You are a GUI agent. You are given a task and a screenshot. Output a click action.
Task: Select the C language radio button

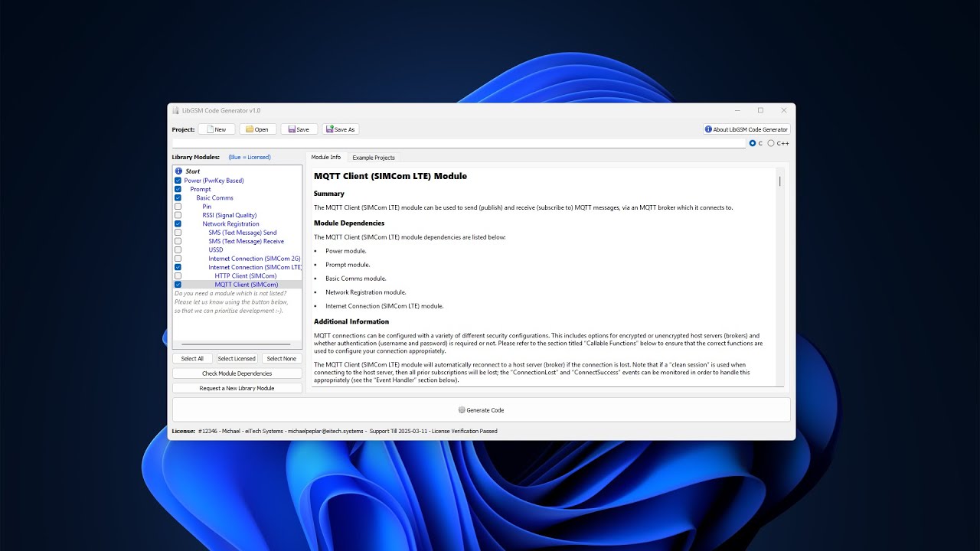[753, 143]
